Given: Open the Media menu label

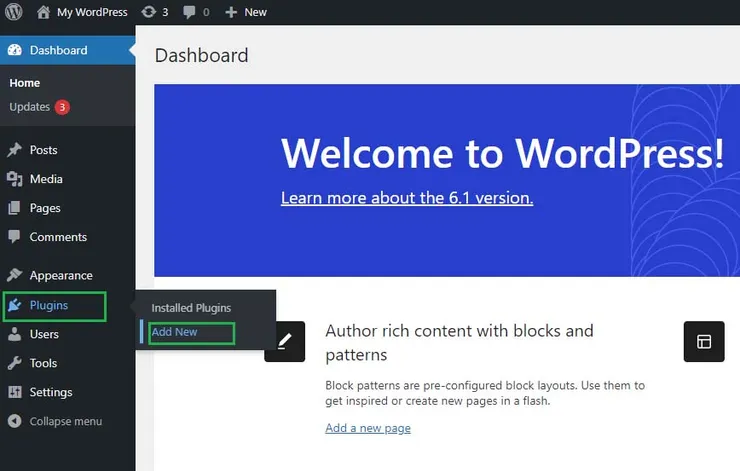Looking at the screenshot, I should coord(46,179).
